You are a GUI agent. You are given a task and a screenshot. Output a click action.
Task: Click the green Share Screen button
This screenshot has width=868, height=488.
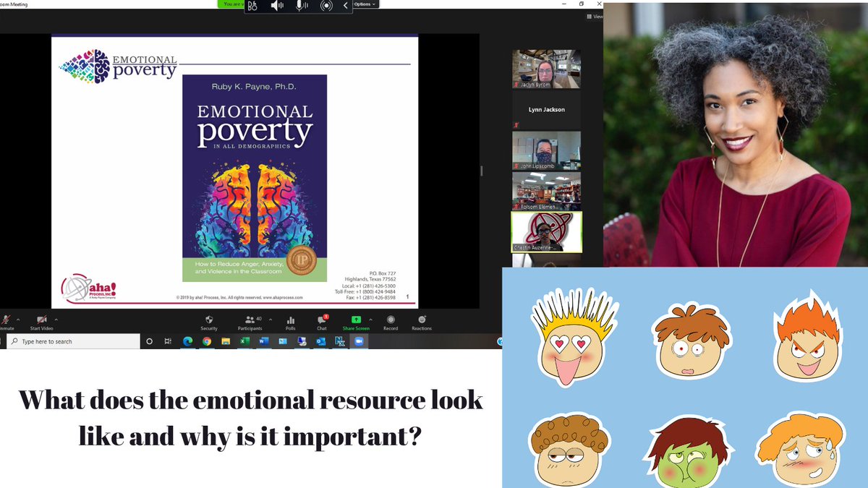356,322
